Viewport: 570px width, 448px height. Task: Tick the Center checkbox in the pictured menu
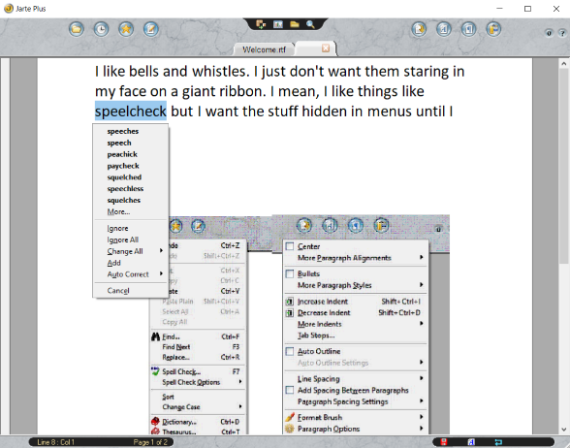(x=290, y=246)
